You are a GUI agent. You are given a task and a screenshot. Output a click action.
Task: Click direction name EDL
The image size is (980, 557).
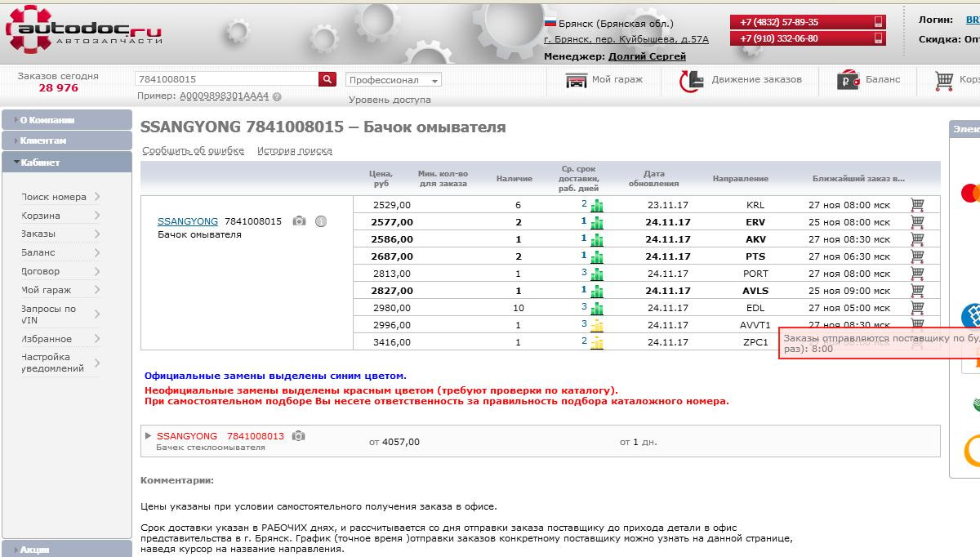pos(756,308)
